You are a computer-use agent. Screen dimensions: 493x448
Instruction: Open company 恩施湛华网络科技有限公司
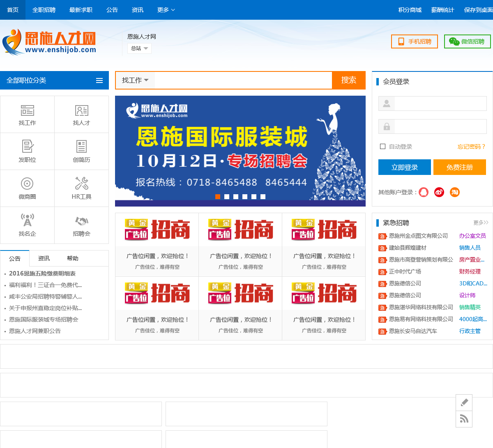pyautogui.click(x=421, y=307)
